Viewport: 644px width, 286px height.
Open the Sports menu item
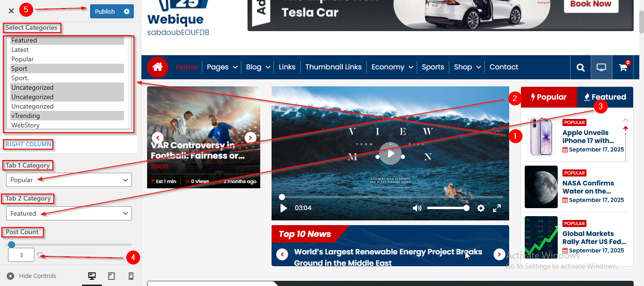tap(433, 67)
